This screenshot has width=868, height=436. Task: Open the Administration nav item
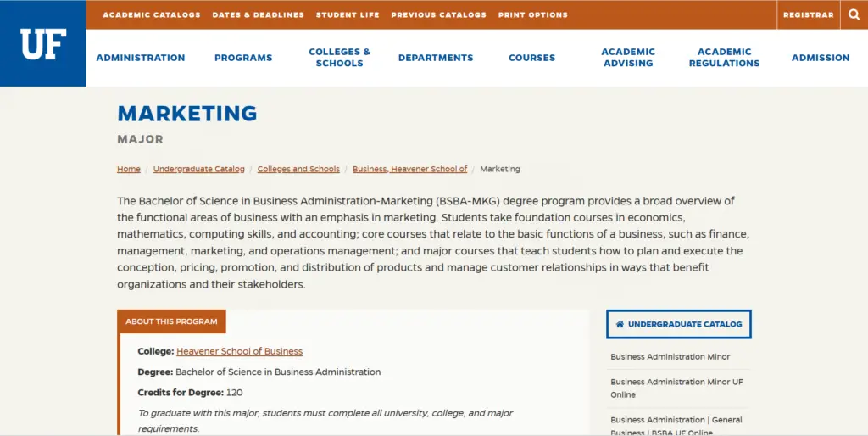pos(141,58)
